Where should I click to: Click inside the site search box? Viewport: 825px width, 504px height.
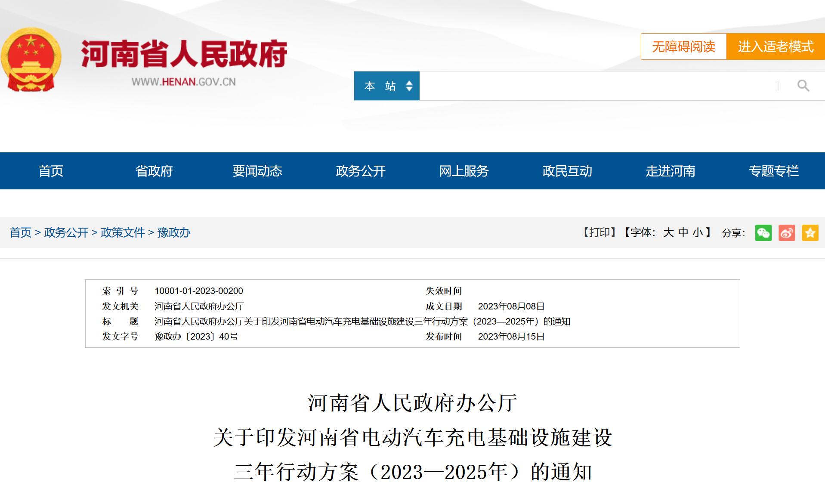pos(598,86)
